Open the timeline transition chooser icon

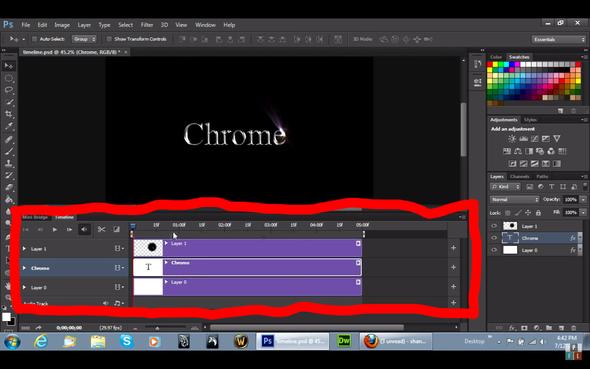[x=117, y=229]
